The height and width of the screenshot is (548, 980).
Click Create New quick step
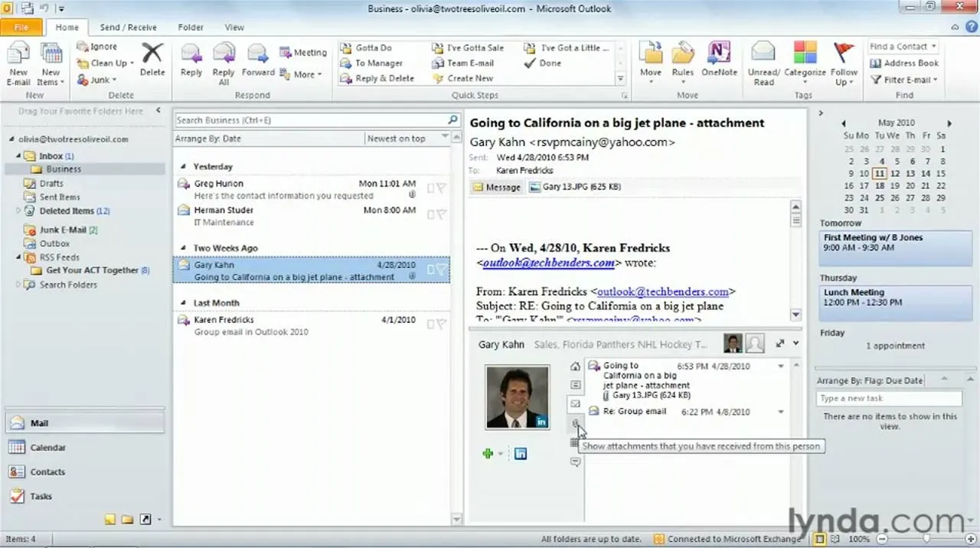point(463,78)
